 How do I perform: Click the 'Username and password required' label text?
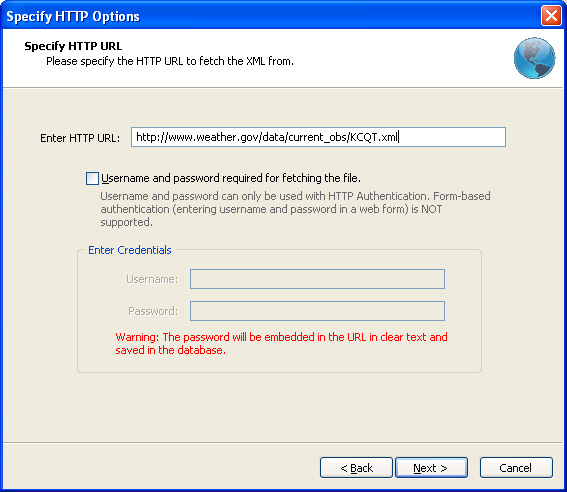[x=231, y=178]
